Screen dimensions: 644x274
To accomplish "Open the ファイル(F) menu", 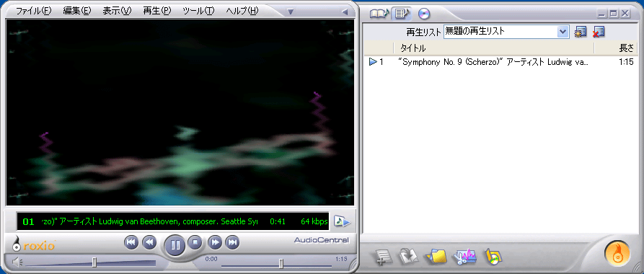I will [34, 11].
